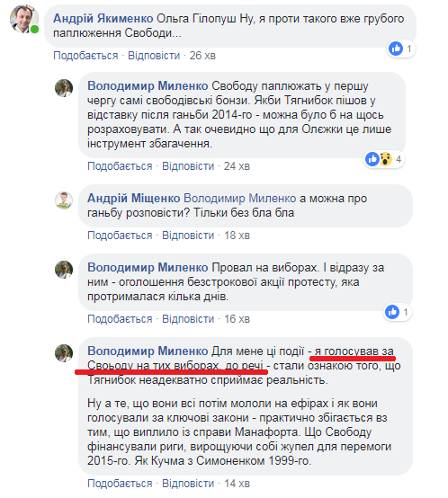Screen dimensions: 448x498
Task: Click the like icon on the Провал на виборах comment
Action: (x=392, y=312)
